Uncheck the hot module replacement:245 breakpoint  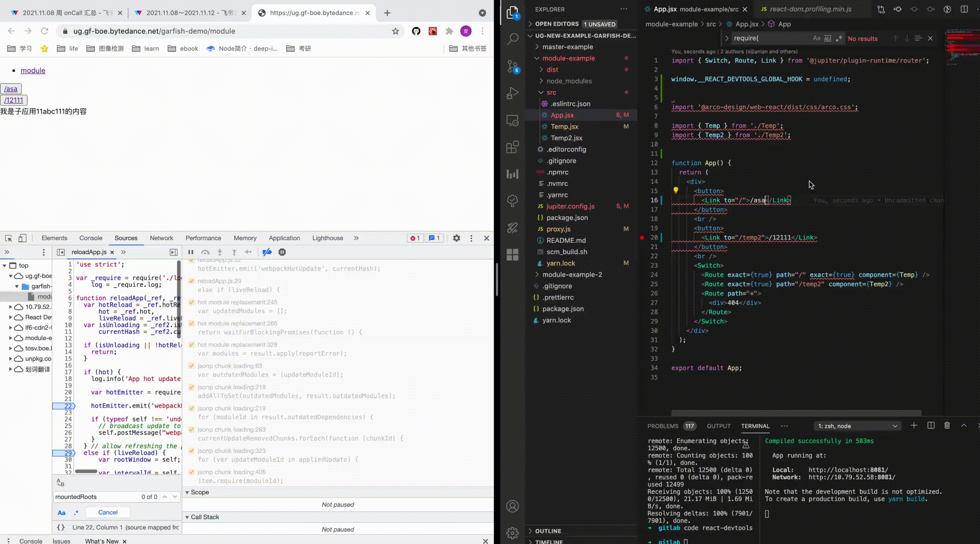(x=192, y=303)
